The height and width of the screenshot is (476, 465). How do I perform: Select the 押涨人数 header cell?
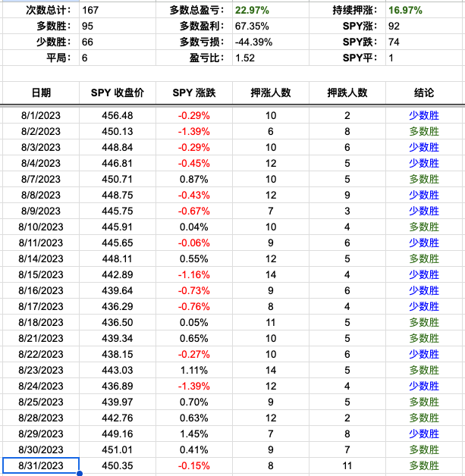pyautogui.click(x=271, y=92)
